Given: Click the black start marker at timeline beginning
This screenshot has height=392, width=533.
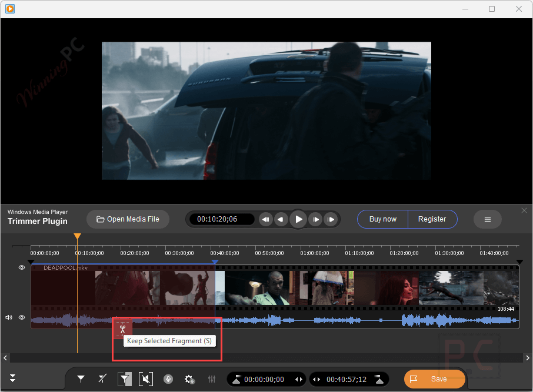Looking at the screenshot, I should [x=31, y=262].
